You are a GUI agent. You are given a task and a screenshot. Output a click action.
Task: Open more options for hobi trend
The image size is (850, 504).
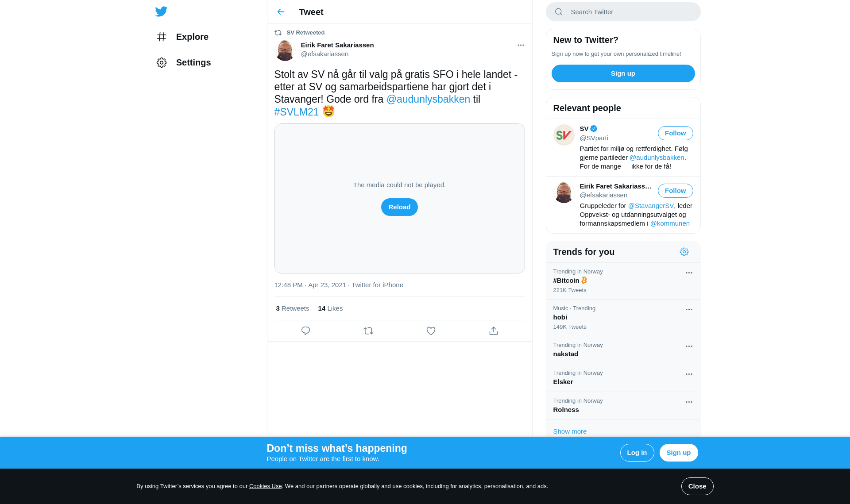click(689, 310)
